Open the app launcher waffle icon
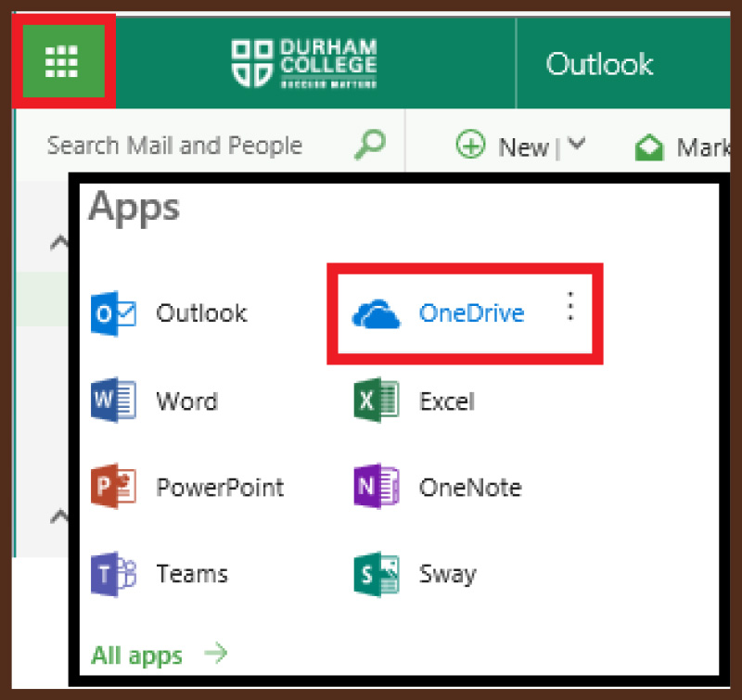 [61, 60]
